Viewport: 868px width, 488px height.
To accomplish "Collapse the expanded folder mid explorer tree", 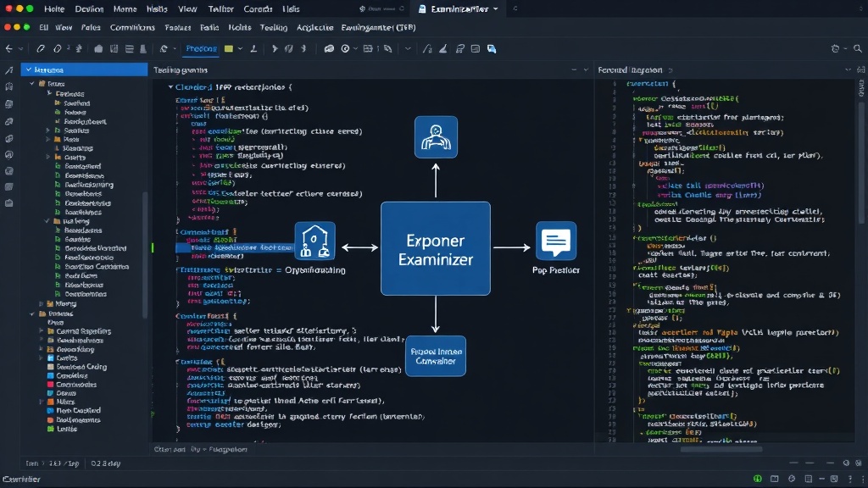I will pos(47,221).
